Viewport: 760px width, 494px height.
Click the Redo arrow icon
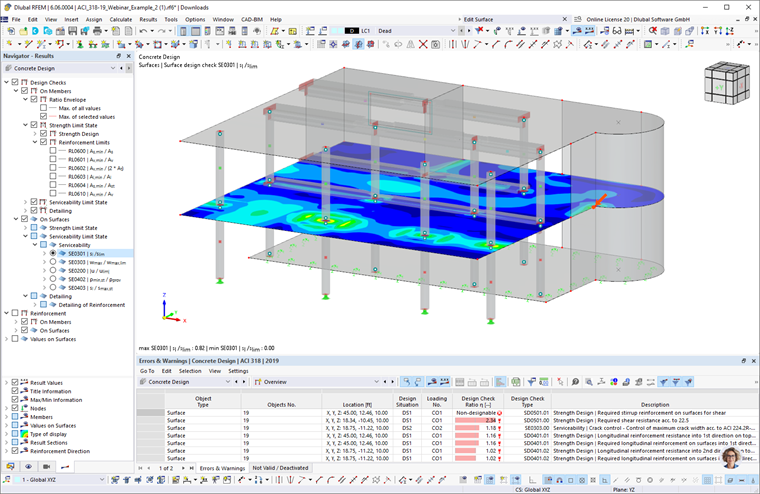(x=161, y=31)
